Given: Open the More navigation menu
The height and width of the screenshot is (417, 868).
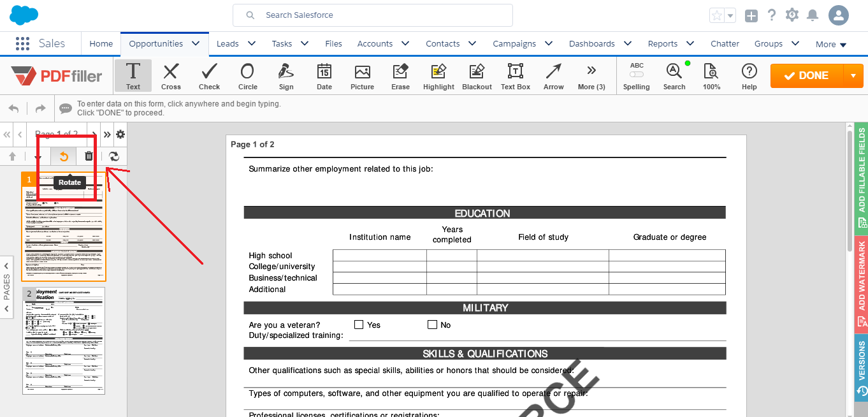Looking at the screenshot, I should point(831,44).
